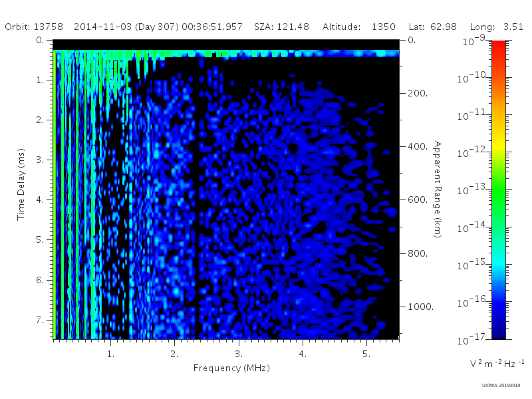Image resolution: width=532 pixels, height=399 pixels.
Task: Click the Altitude: 1350 header text
Action: coord(359,27)
